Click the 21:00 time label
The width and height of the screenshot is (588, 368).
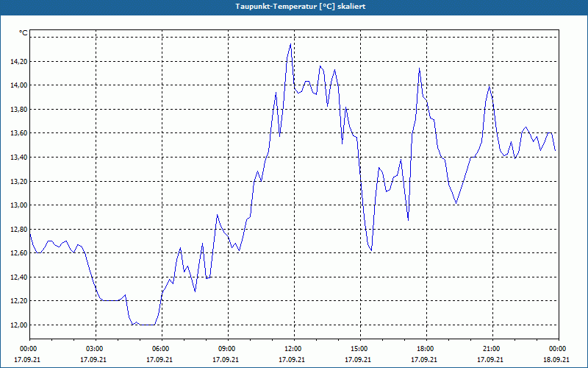[492, 349]
